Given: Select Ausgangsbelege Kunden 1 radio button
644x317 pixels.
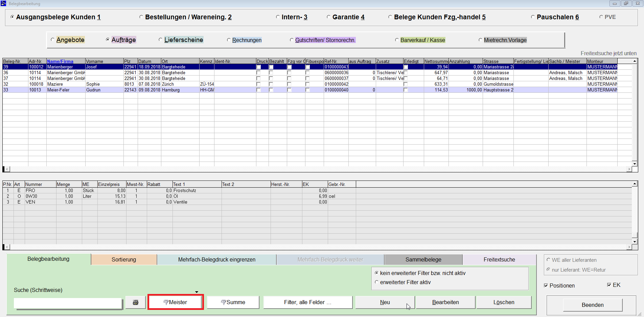Looking at the screenshot, I should pos(12,17).
